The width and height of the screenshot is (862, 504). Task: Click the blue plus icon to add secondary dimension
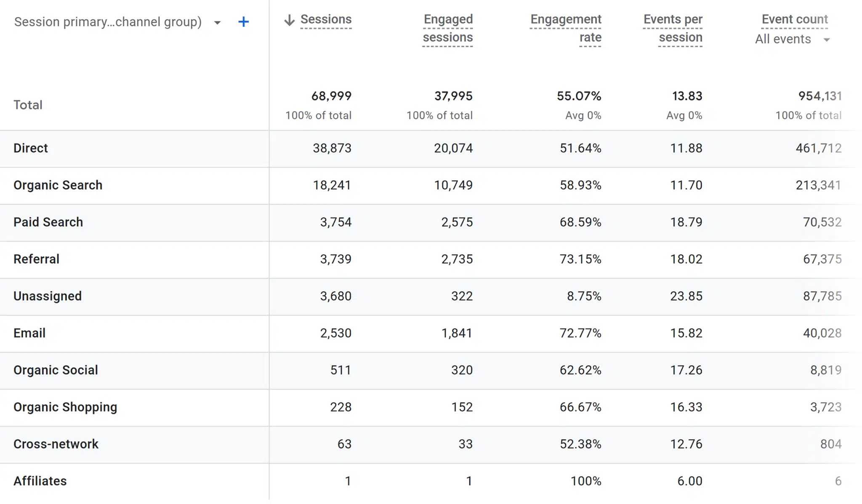point(243,22)
